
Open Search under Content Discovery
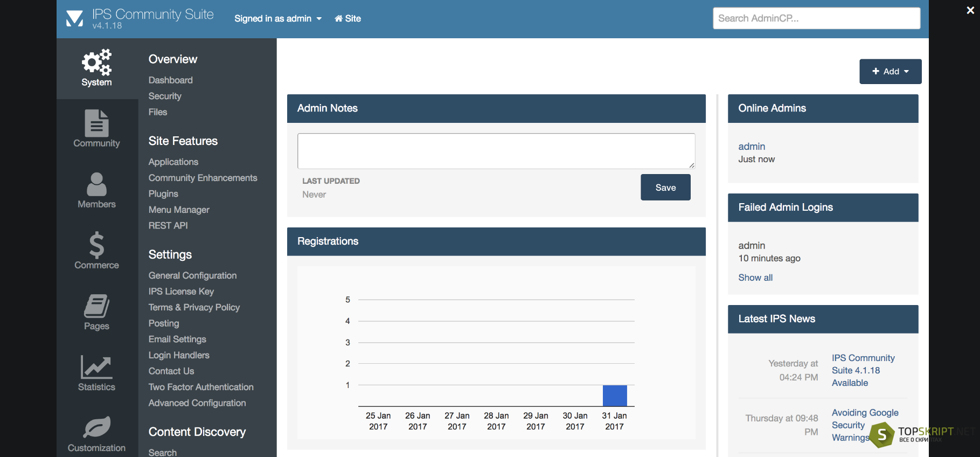(x=163, y=452)
